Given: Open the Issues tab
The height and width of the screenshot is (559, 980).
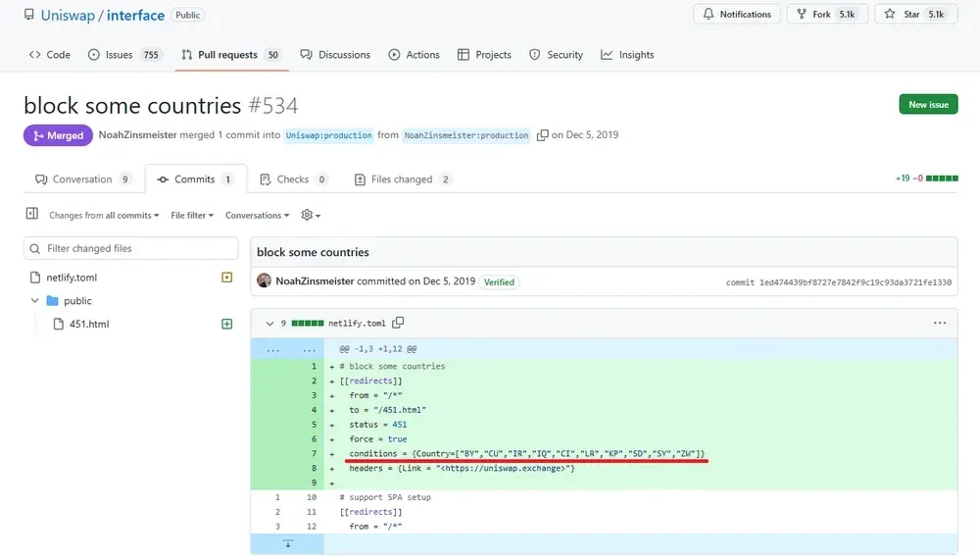Looking at the screenshot, I should 125,54.
